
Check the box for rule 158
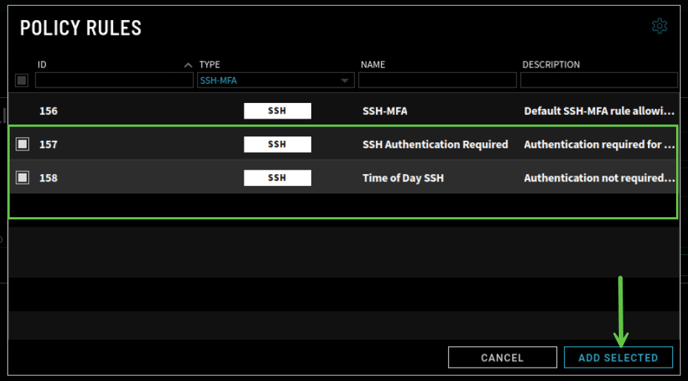(x=22, y=177)
